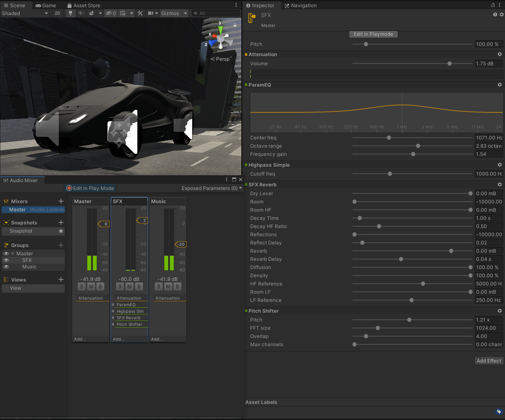Click the Edit in Playmode button
Image resolution: width=505 pixels, height=420 pixels.
pos(373,34)
